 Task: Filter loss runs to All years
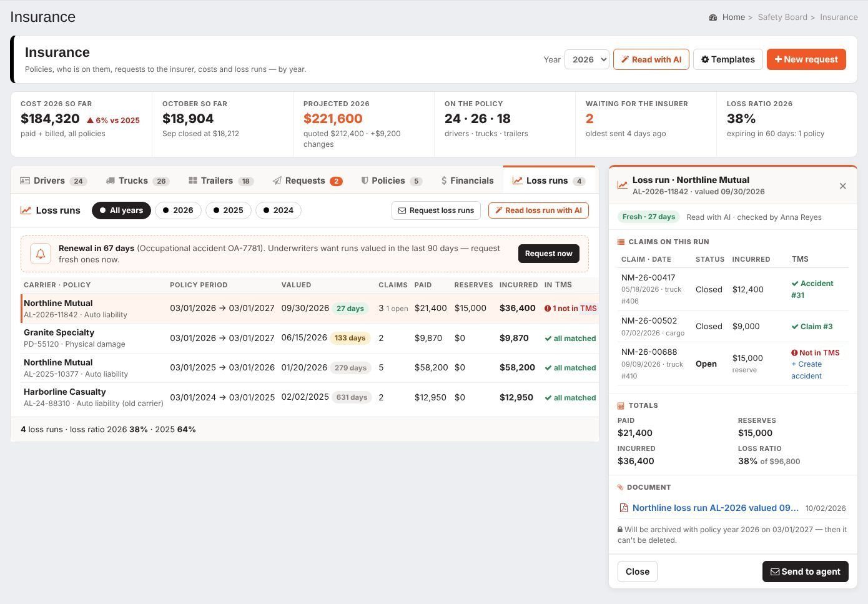click(x=121, y=210)
